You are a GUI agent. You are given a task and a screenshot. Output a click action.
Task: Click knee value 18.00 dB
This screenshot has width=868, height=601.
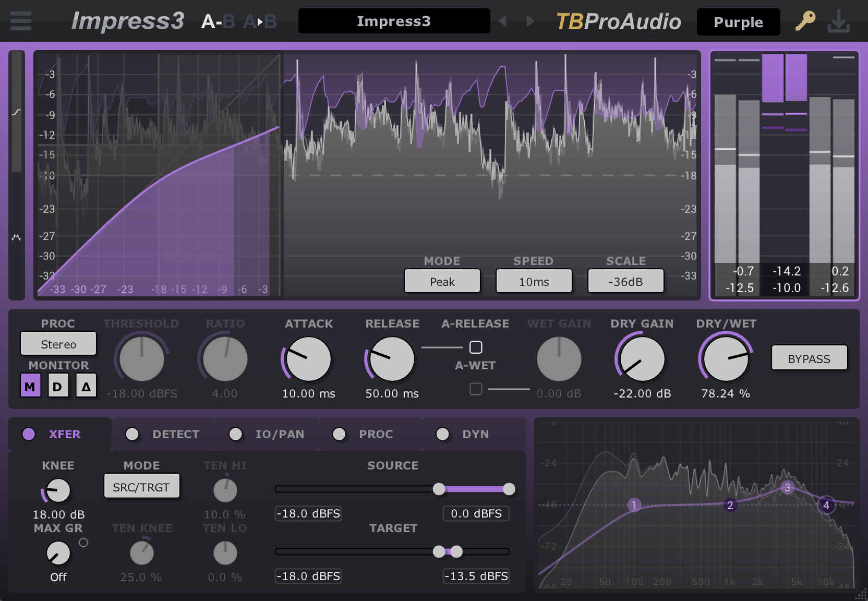[x=58, y=514]
